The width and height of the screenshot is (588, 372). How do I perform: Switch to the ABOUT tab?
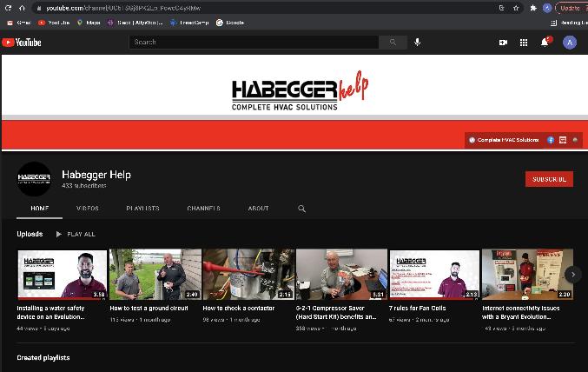pos(258,209)
